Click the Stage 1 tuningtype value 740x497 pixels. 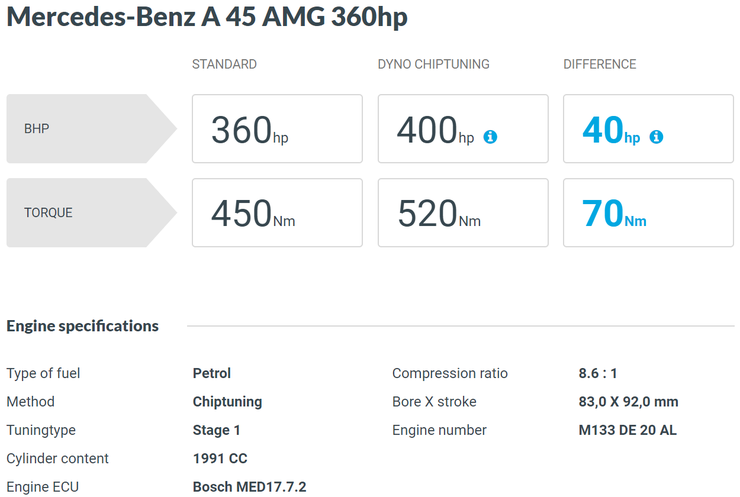217,430
